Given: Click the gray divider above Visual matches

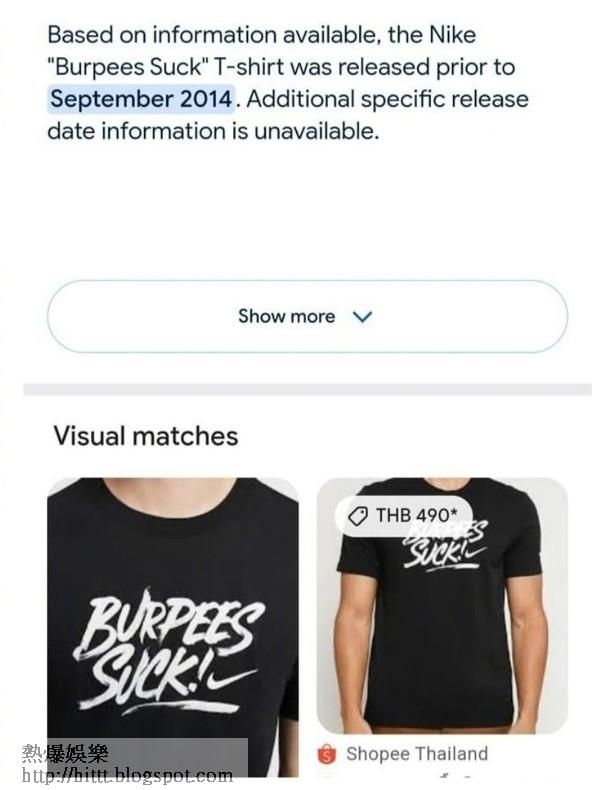Looking at the screenshot, I should coord(307,389).
